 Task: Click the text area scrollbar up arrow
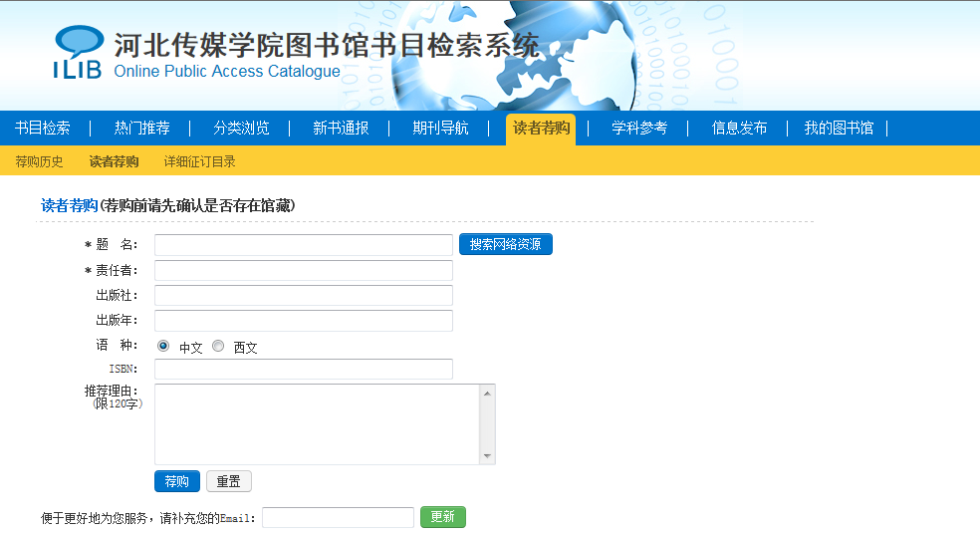487,393
